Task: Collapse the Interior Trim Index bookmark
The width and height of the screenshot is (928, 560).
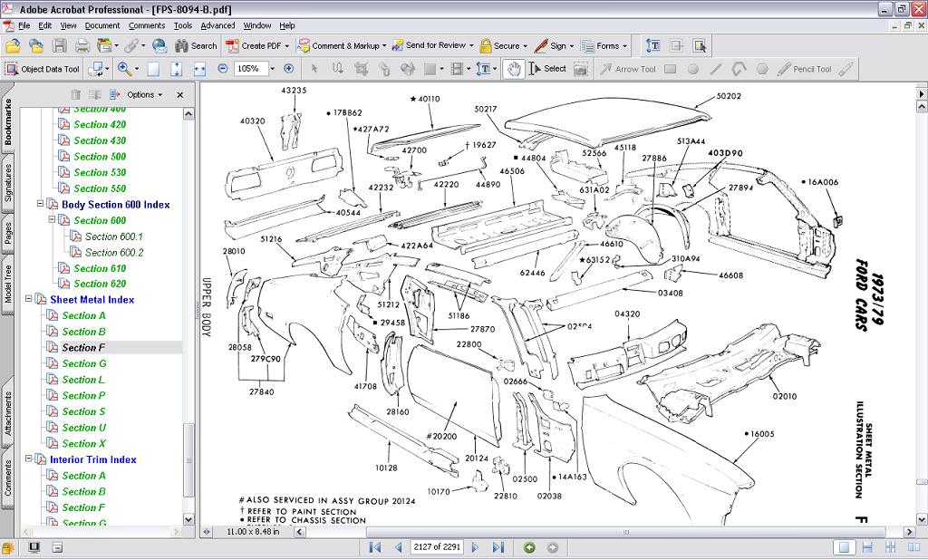Action: coord(28,459)
